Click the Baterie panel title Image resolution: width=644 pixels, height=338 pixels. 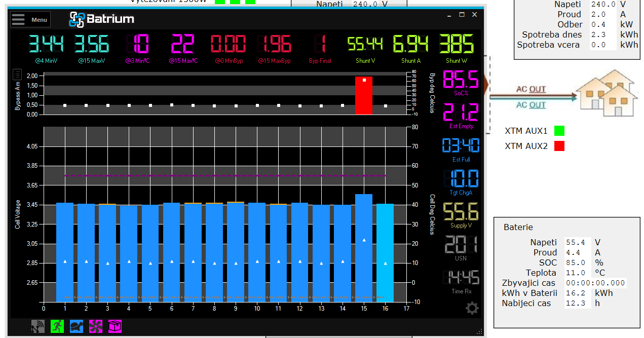[x=518, y=227]
